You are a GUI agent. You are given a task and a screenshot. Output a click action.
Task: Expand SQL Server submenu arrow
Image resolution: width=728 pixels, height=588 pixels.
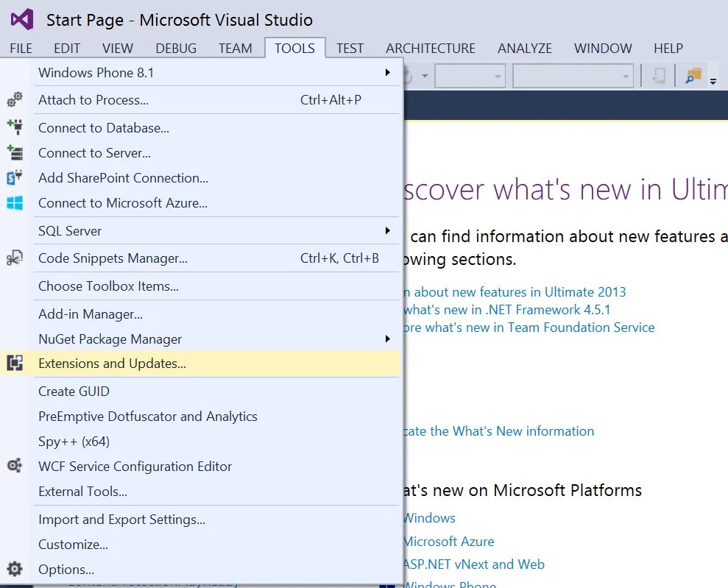[x=387, y=230]
